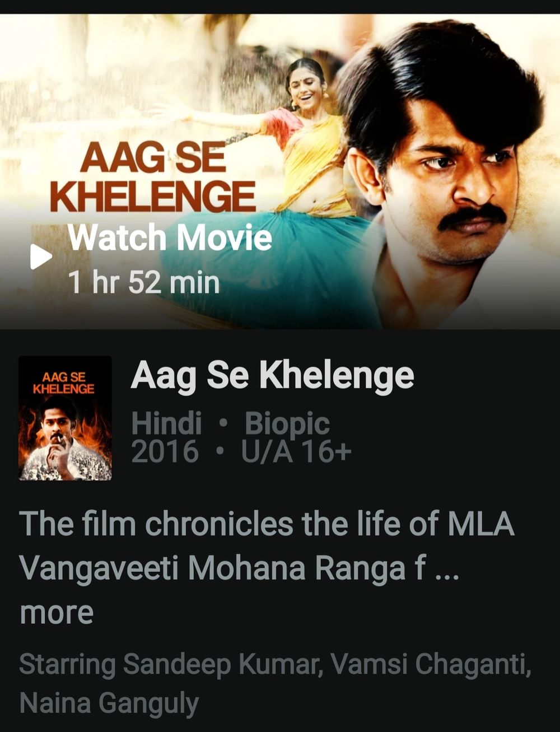Open the small movie poster thumbnail
Screen dimensions: 560x732
coord(65,418)
